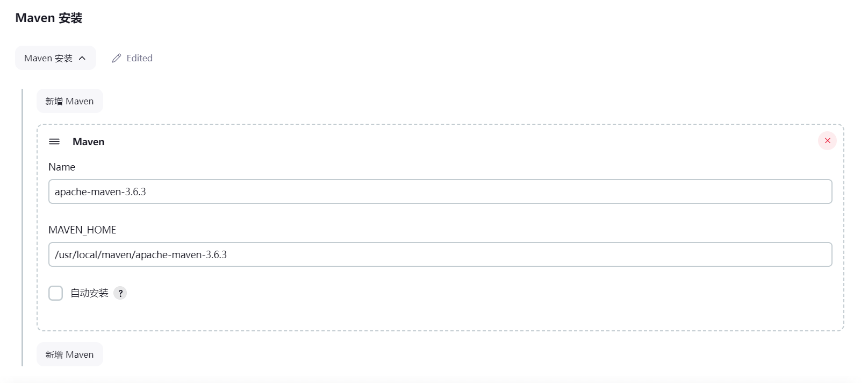
Task: Click the bold Maven title in the dashed box
Action: (89, 141)
